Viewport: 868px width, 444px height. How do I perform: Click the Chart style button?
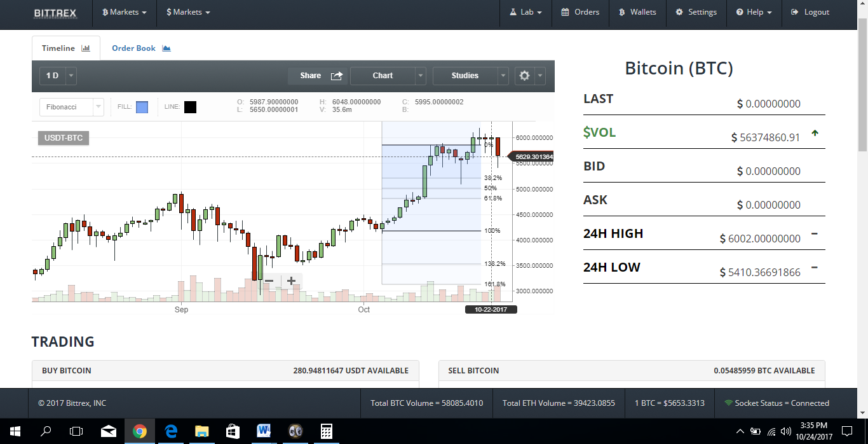pos(383,76)
